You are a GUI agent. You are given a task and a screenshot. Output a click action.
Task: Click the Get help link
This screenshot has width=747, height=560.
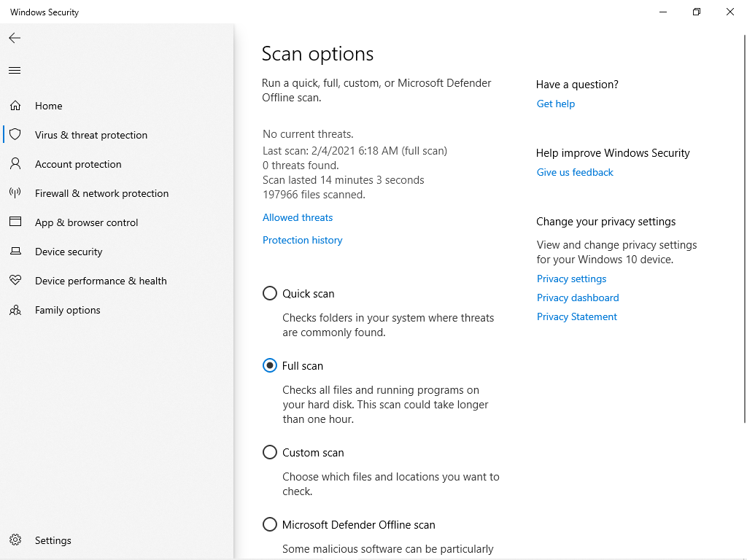pyautogui.click(x=555, y=104)
